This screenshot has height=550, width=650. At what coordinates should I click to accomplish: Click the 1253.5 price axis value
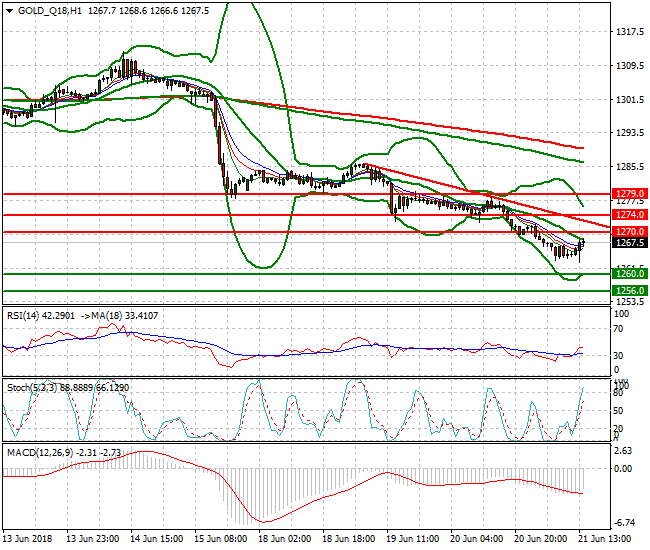point(630,301)
